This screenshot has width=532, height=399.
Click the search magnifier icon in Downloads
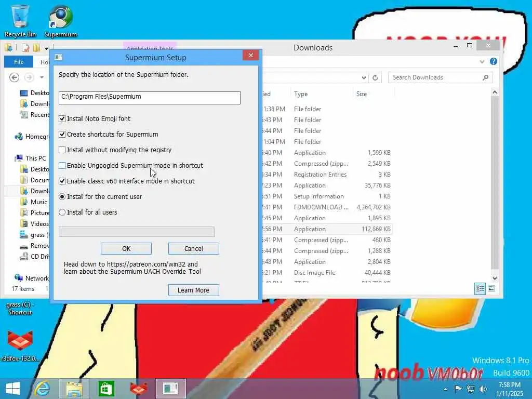[x=486, y=77]
